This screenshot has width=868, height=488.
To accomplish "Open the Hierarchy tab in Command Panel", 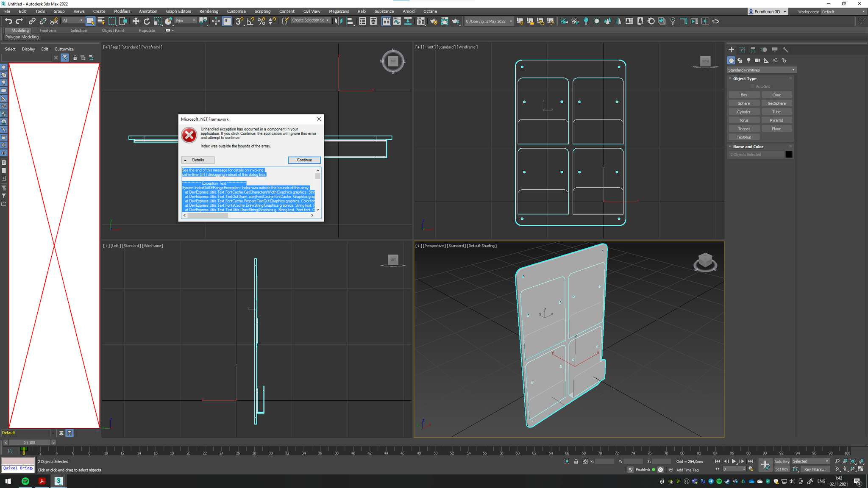I will click(x=753, y=50).
